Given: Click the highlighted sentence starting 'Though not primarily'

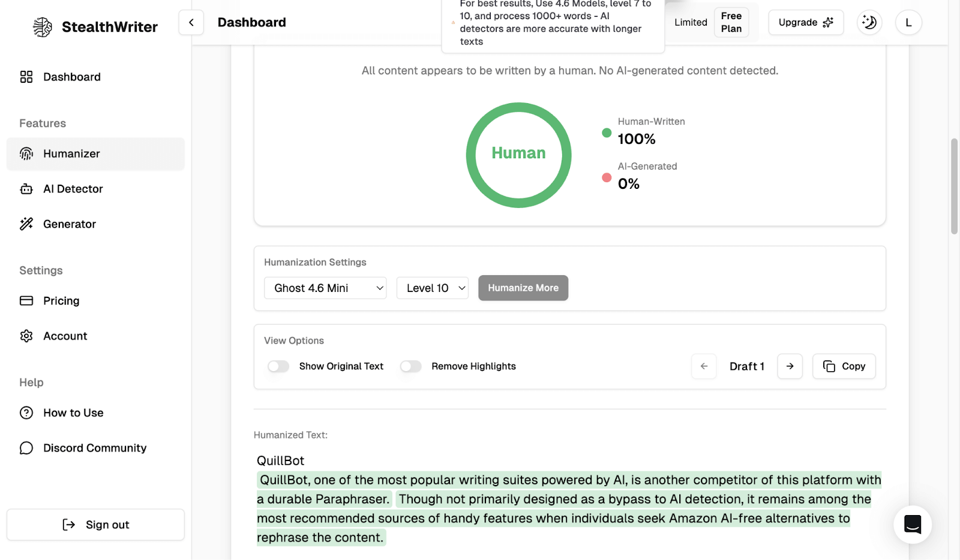Looking at the screenshot, I should pyautogui.click(x=564, y=518).
